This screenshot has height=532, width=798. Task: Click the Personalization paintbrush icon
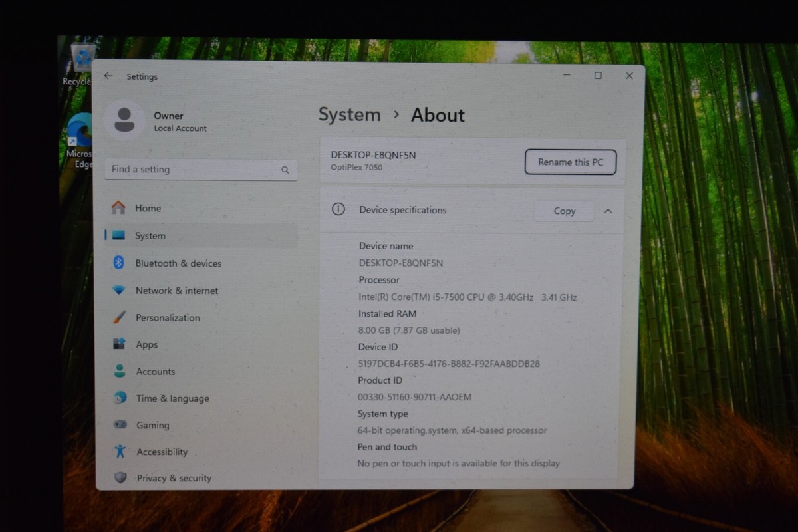(x=119, y=317)
